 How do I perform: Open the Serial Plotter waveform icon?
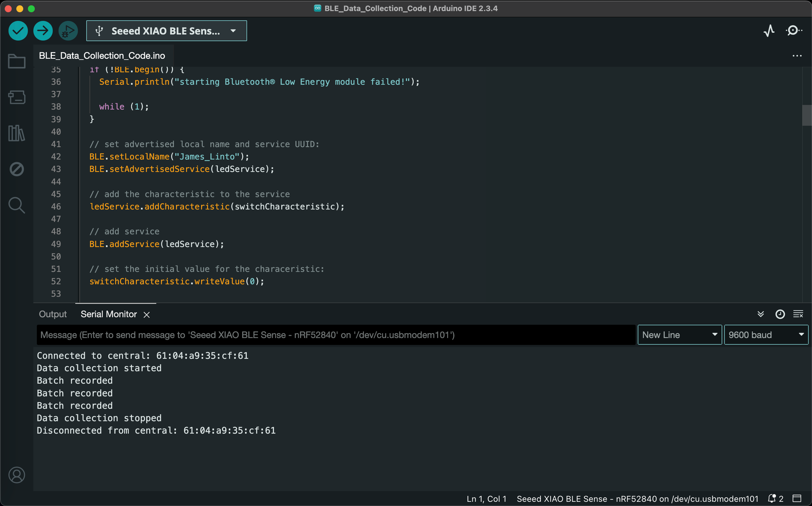[769, 31]
